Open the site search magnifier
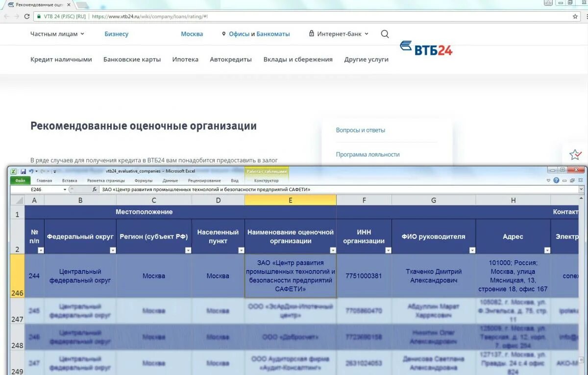588x375 pixels. pos(385,34)
